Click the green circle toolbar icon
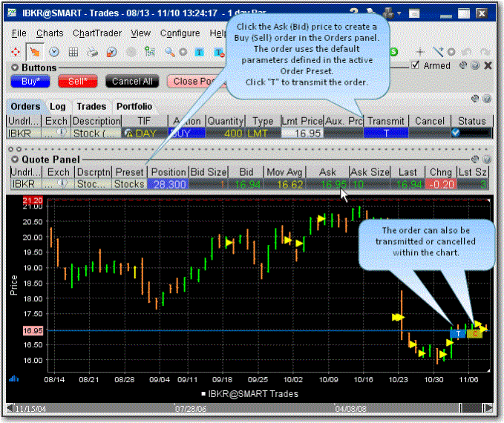The image size is (504, 423). 393,51
